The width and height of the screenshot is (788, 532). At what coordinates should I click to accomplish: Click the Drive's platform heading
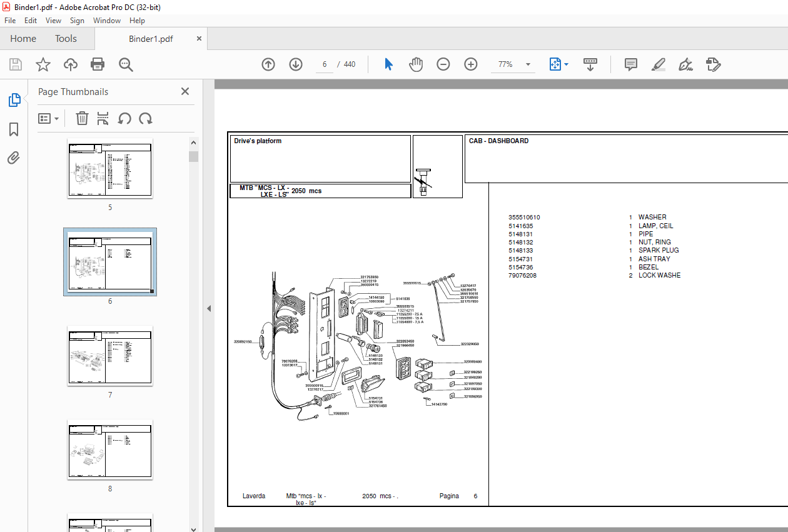(258, 141)
